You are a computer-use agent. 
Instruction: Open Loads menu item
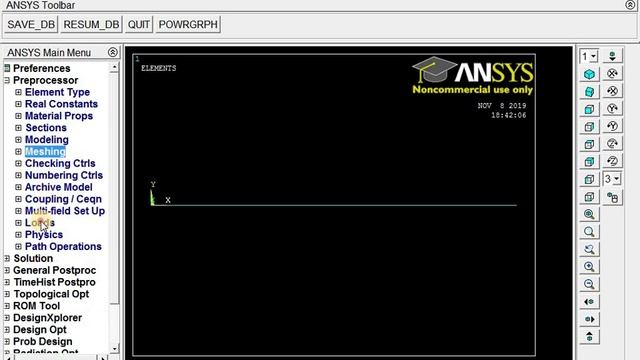tap(40, 223)
